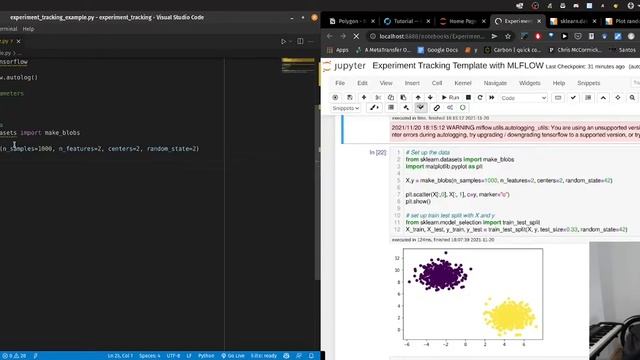
Task: Open the Snippets menu in Jupyter menubar
Action: click(589, 83)
